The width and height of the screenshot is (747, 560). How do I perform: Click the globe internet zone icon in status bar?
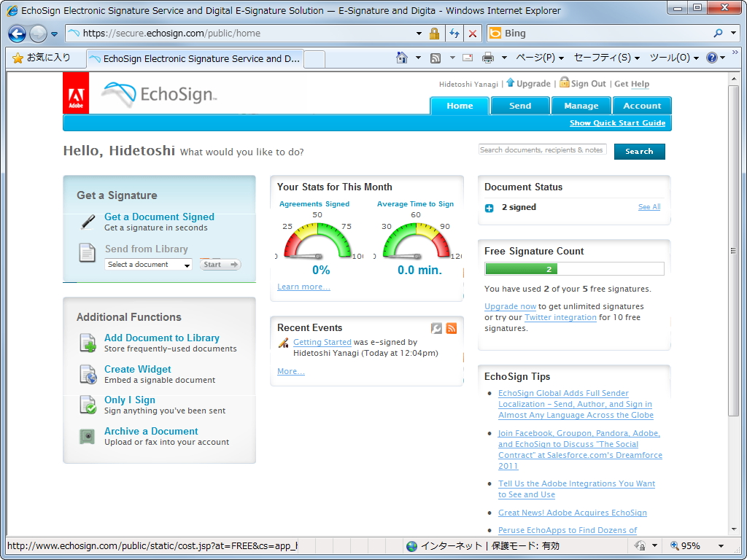411,546
